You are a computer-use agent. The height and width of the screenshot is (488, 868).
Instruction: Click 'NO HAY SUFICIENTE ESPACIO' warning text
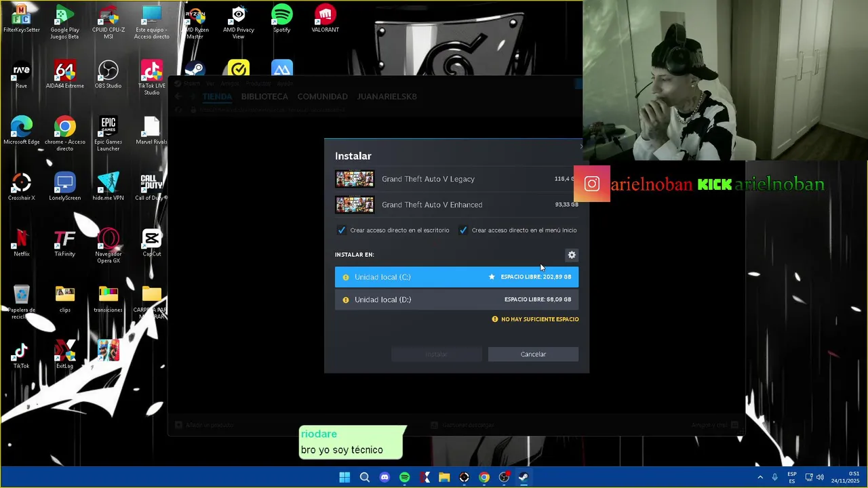click(540, 319)
